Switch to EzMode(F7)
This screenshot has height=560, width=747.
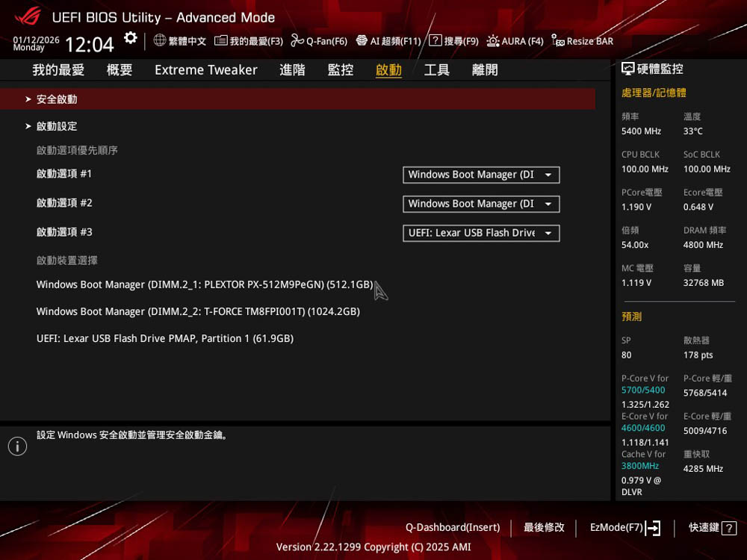[x=624, y=528]
